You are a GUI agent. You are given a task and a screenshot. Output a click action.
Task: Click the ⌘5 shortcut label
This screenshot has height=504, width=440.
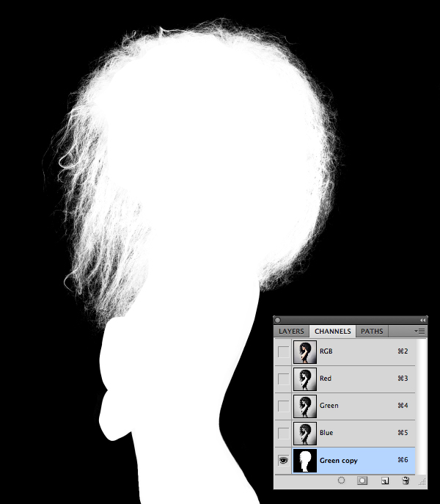[403, 433]
